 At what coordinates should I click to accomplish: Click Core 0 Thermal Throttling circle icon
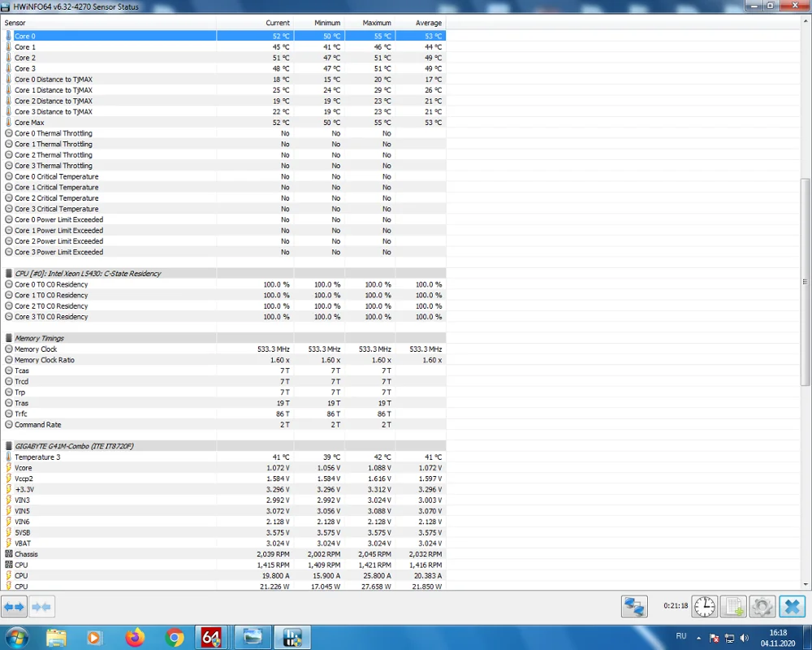pyautogui.click(x=8, y=133)
